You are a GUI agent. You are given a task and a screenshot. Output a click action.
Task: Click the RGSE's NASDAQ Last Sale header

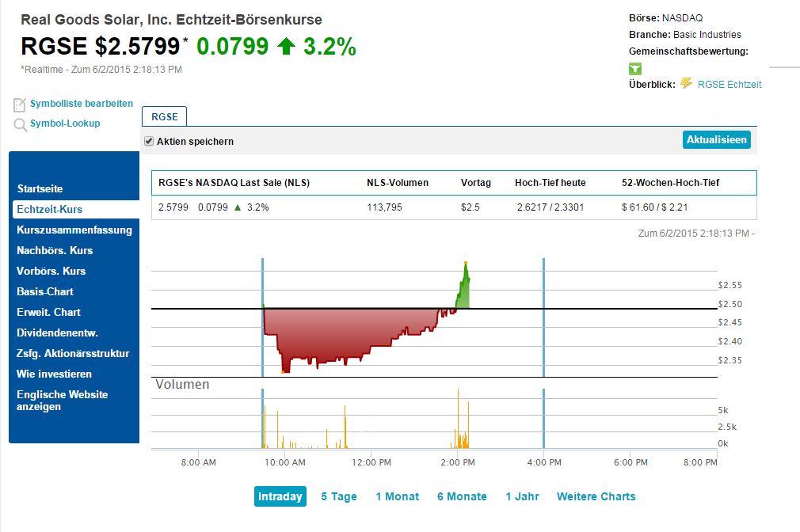[x=234, y=183]
